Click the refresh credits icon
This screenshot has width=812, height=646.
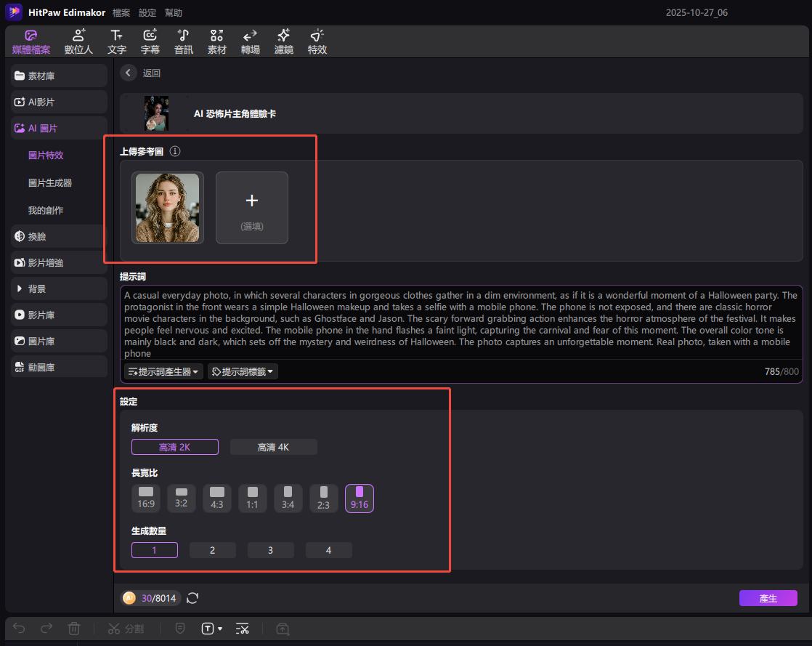tap(192, 598)
